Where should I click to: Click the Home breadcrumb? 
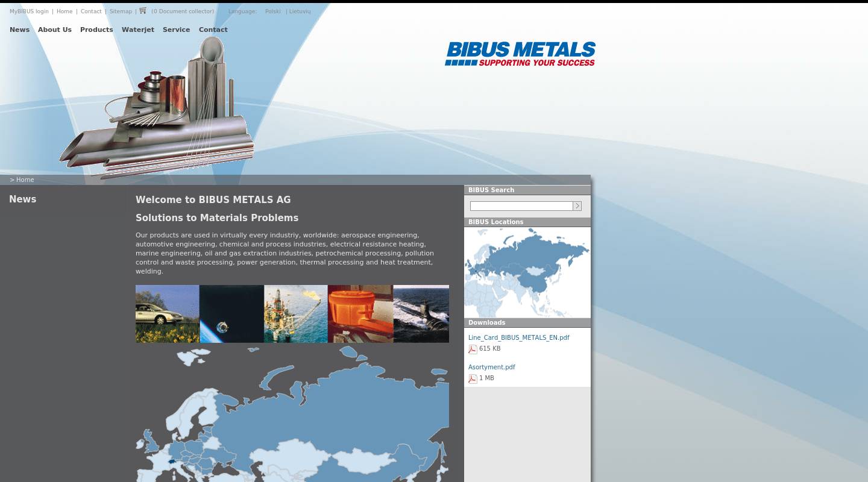pos(25,180)
